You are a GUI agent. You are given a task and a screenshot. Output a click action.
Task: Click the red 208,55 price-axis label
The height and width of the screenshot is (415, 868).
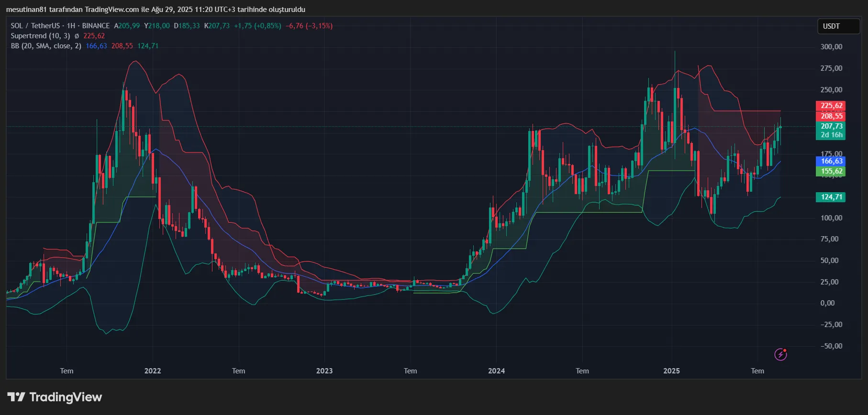click(831, 116)
